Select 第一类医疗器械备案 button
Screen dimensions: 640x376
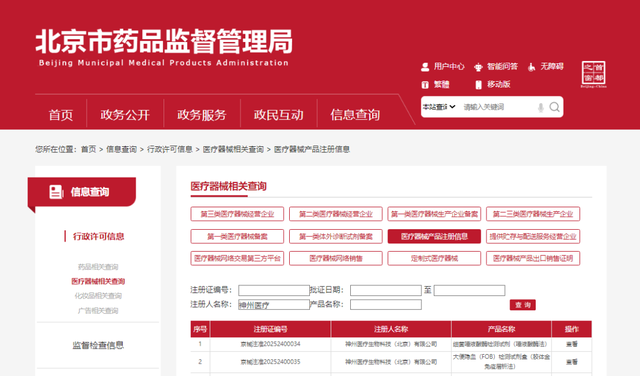tap(237, 236)
